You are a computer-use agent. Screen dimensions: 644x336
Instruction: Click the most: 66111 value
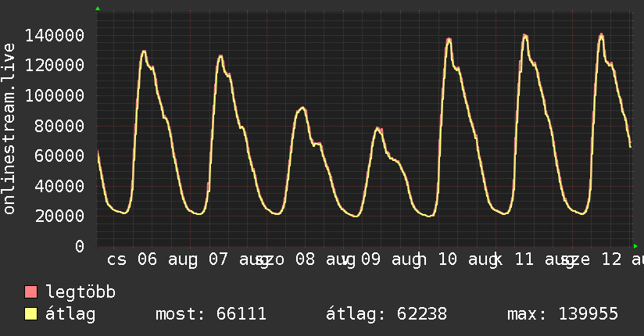point(211,314)
